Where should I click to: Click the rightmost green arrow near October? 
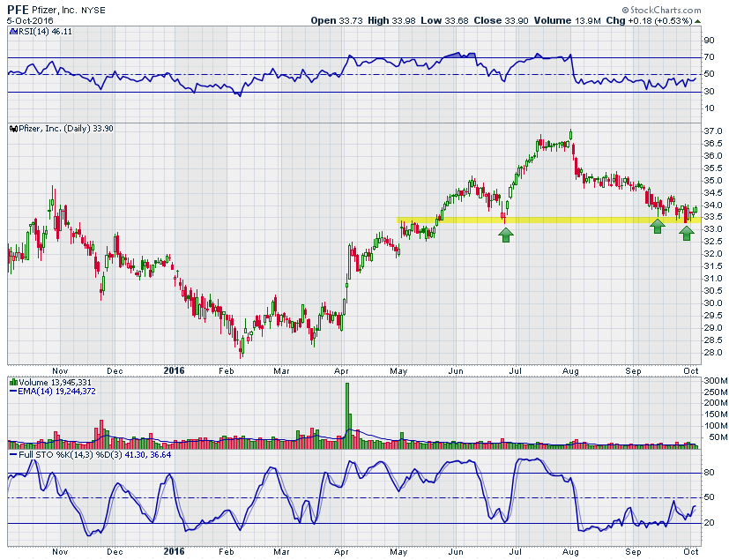click(x=687, y=234)
